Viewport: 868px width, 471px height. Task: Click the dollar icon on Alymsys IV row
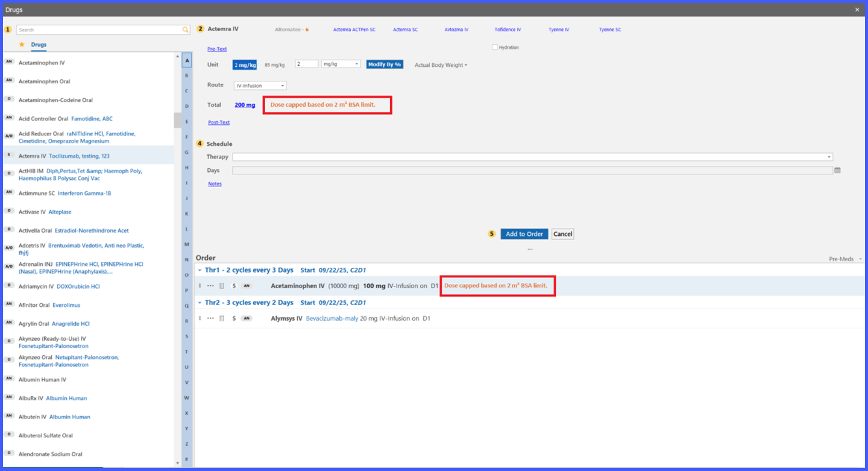pos(234,318)
